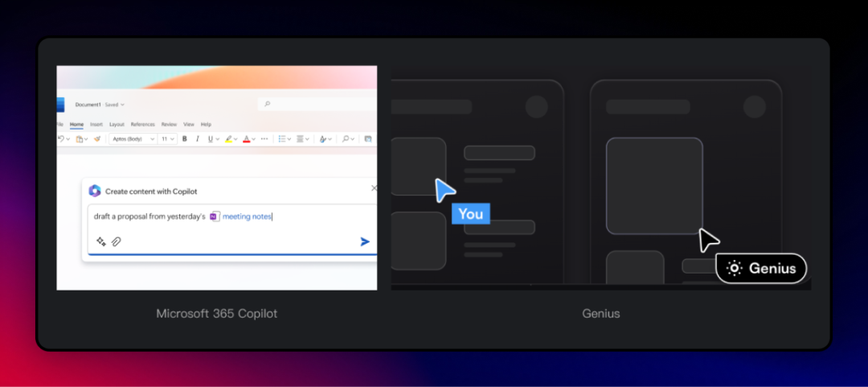
Task: Click the red font color button
Action: click(247, 139)
